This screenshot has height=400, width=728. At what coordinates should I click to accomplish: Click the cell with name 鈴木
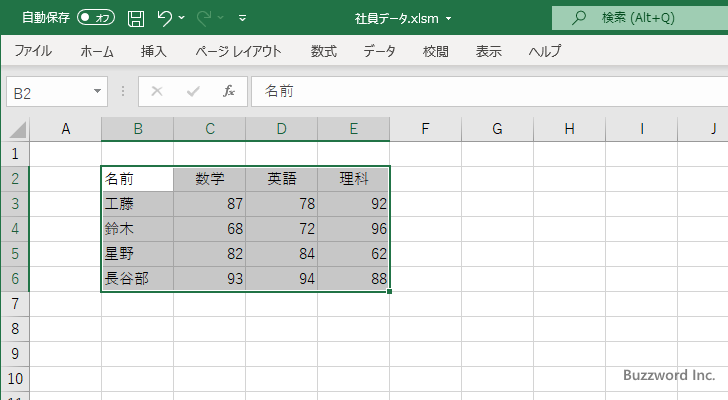(137, 229)
